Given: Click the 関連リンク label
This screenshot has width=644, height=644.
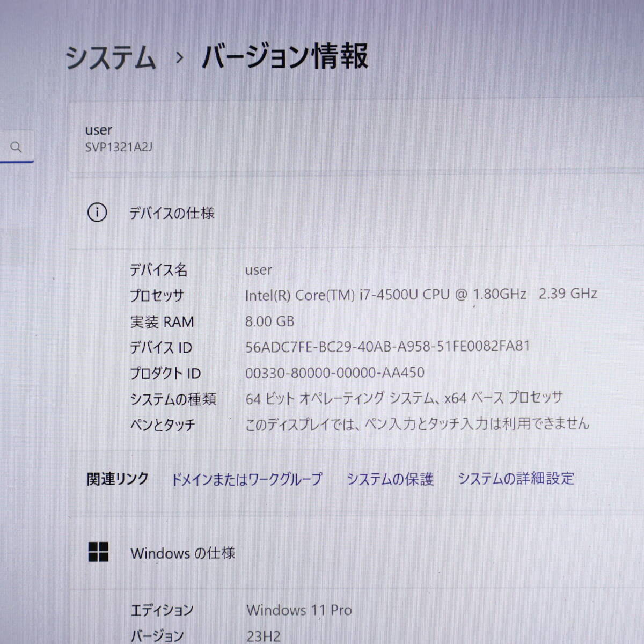Looking at the screenshot, I should pyautogui.click(x=118, y=479).
